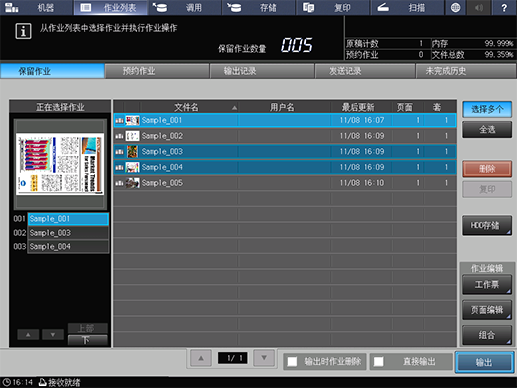
Task: Select the Sample_004 job row
Action: point(285,167)
